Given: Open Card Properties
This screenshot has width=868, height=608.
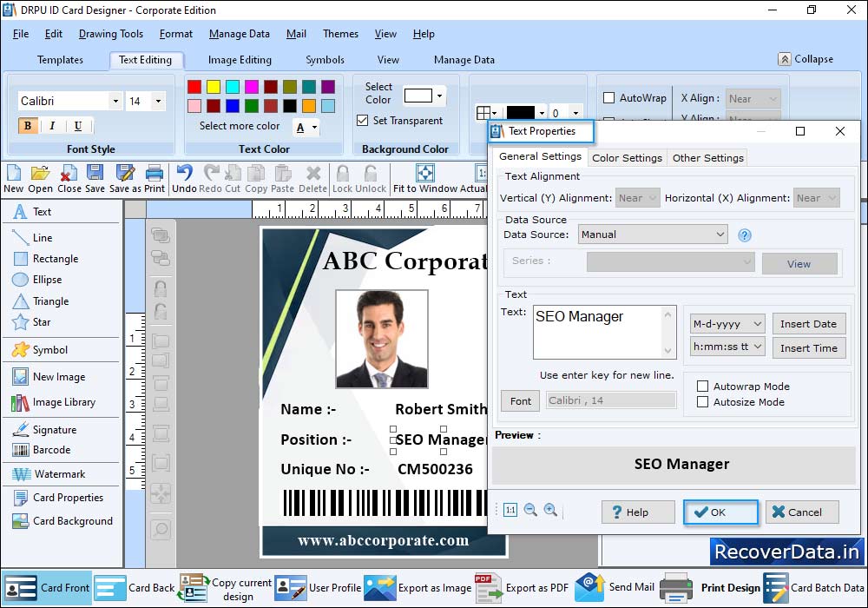Looking at the screenshot, I should (x=58, y=497).
